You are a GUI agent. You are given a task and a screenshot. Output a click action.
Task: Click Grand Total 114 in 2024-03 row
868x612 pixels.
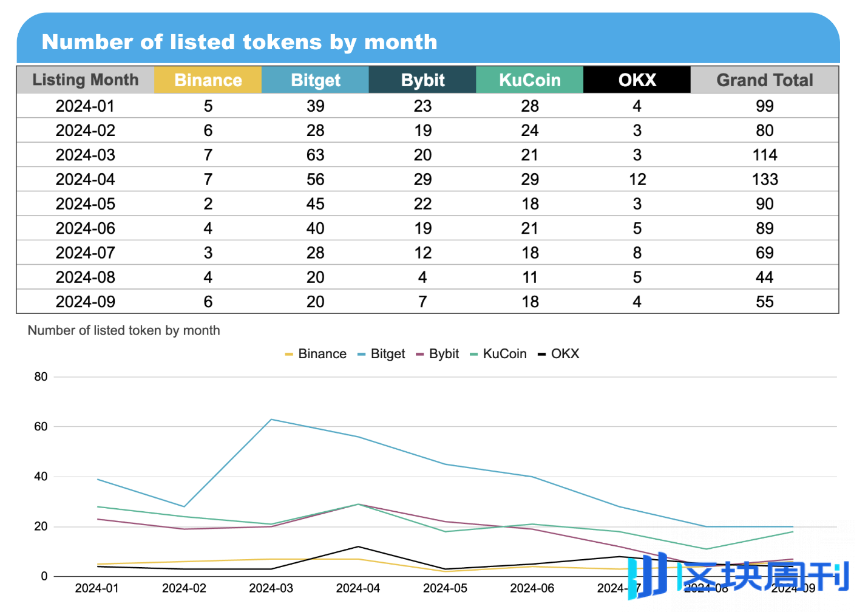765,155
